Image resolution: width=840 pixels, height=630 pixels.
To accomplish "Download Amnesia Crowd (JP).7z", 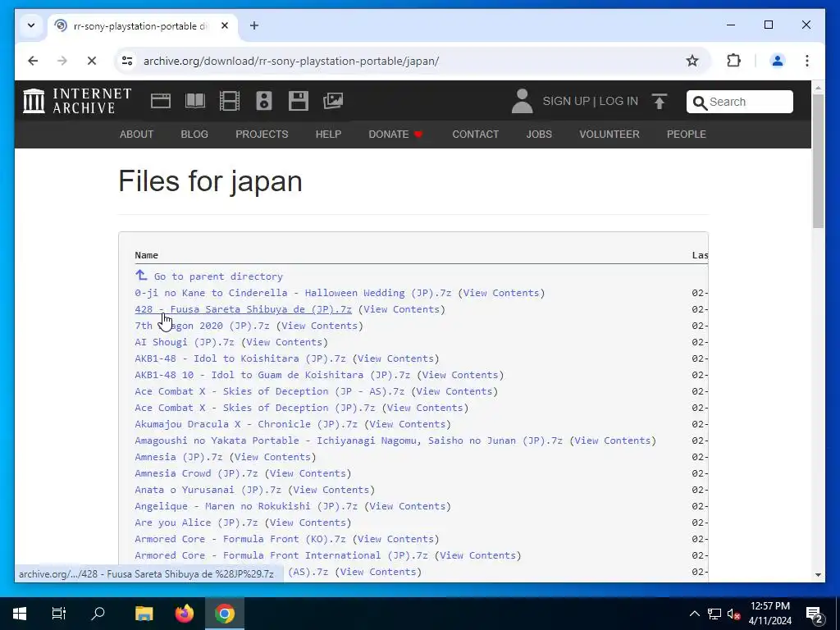I will (196, 473).
